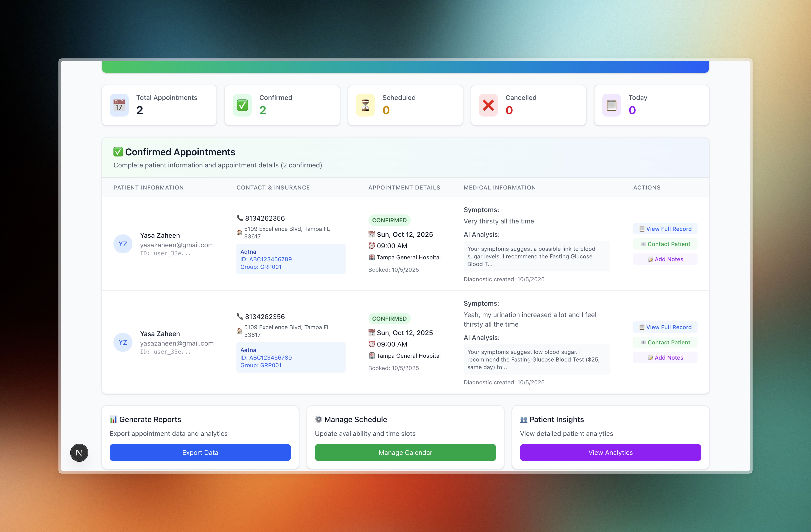Click the Confirmed green checkmark icon

click(x=242, y=105)
